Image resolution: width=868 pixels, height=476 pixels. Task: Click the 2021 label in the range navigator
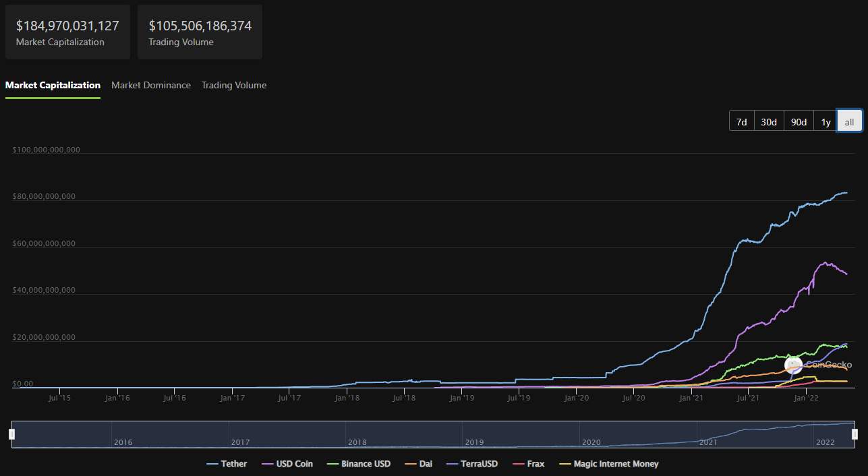tap(708, 442)
